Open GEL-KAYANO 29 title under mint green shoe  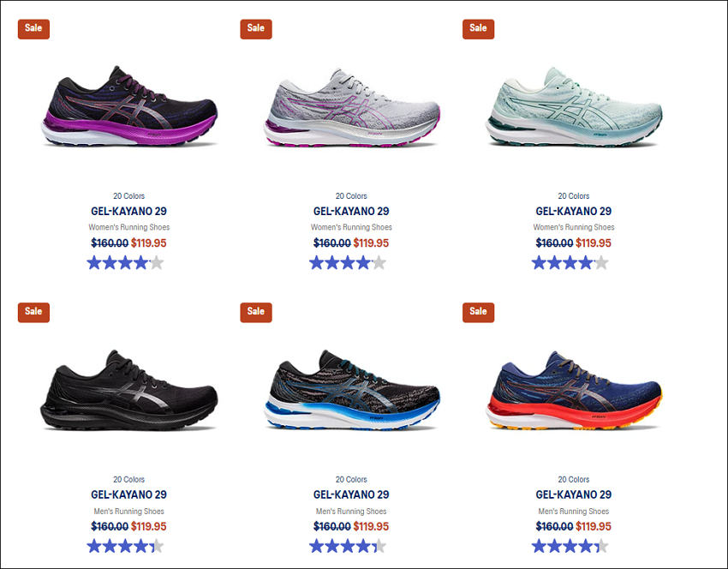(x=574, y=212)
